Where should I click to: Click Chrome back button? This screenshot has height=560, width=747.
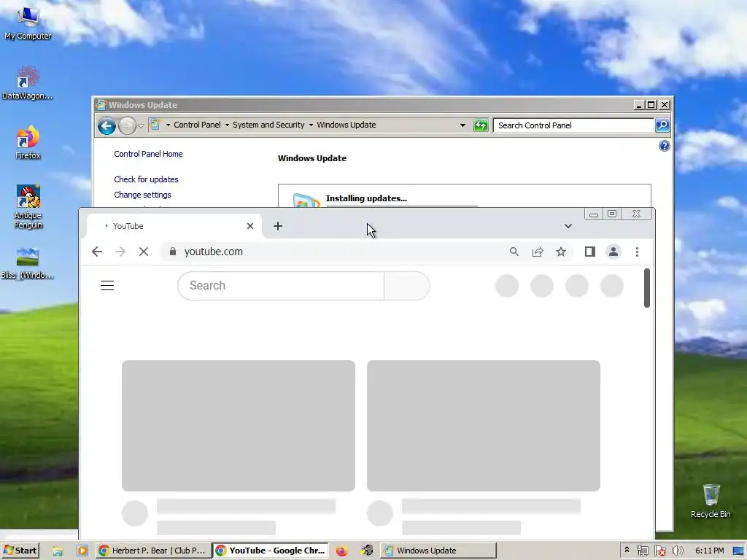[x=97, y=252]
